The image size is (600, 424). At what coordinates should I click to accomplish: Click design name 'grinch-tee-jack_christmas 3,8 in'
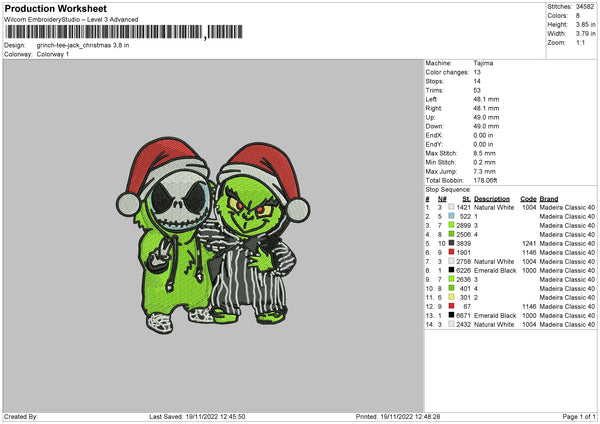pos(83,45)
